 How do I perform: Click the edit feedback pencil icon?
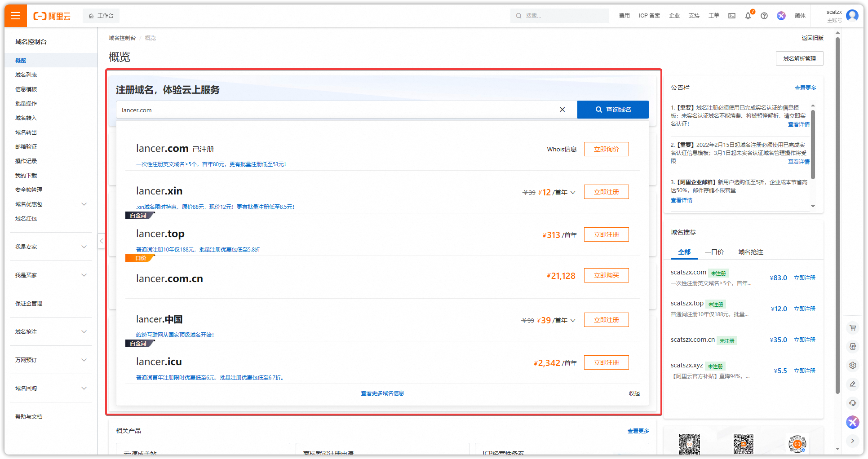(853, 384)
